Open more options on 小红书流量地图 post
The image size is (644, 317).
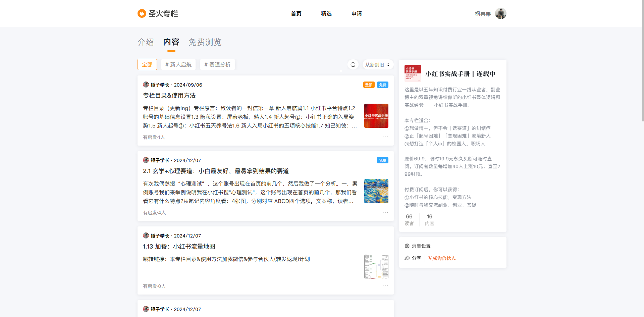click(385, 286)
